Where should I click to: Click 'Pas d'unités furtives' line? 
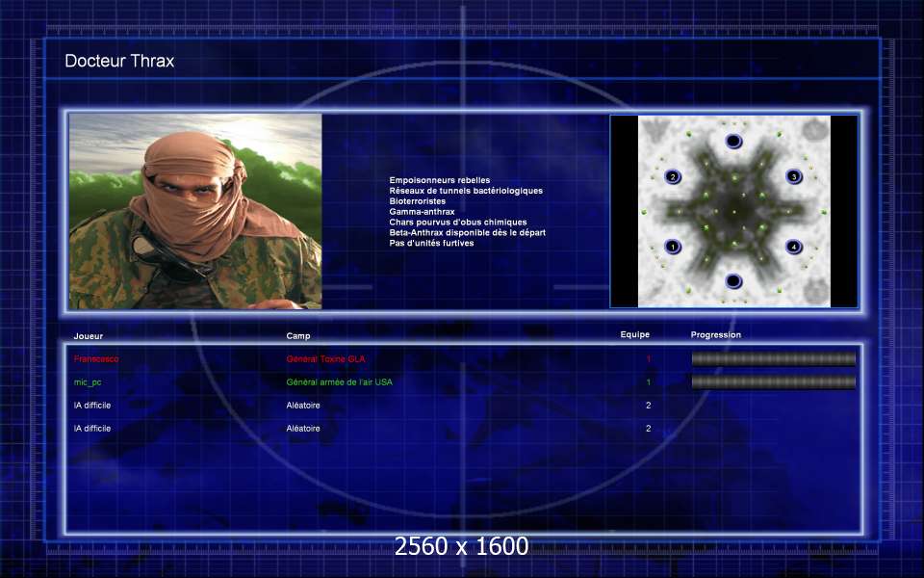(x=431, y=243)
